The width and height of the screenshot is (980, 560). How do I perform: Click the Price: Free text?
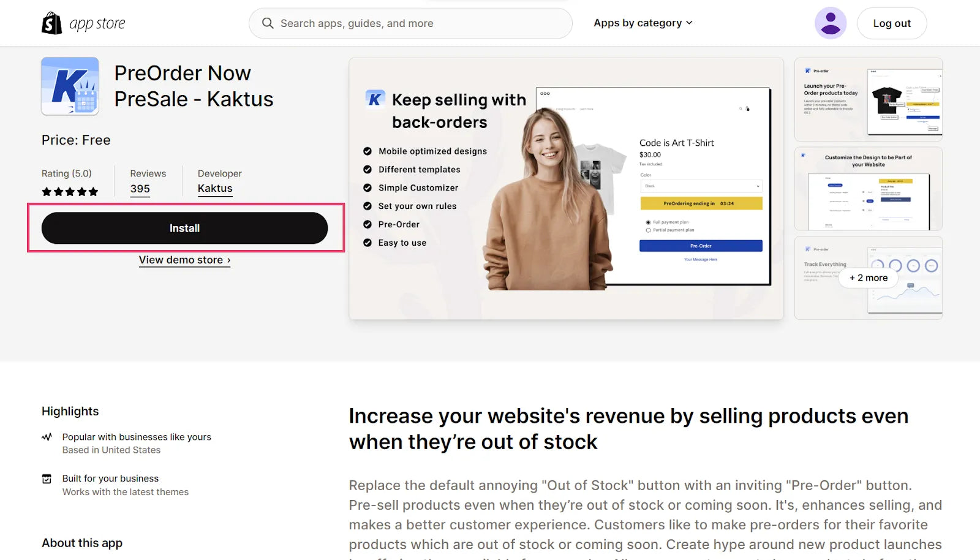pos(76,140)
